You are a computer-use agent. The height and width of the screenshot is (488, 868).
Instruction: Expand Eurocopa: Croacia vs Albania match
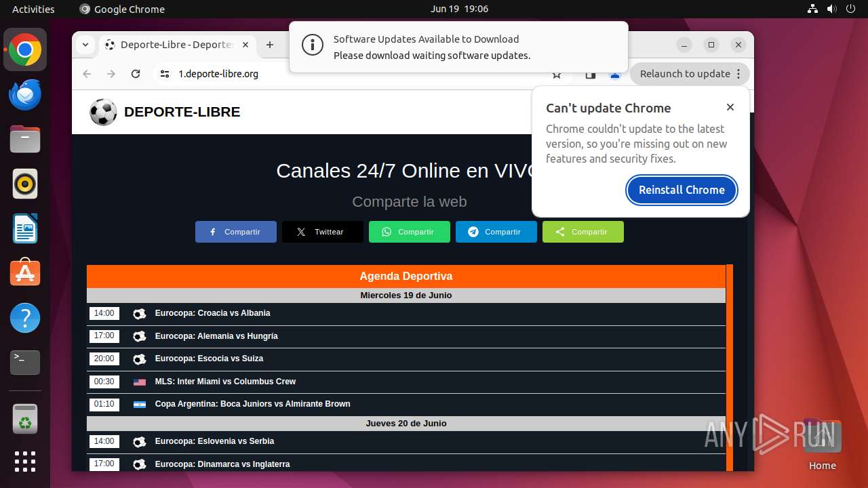[406, 313]
